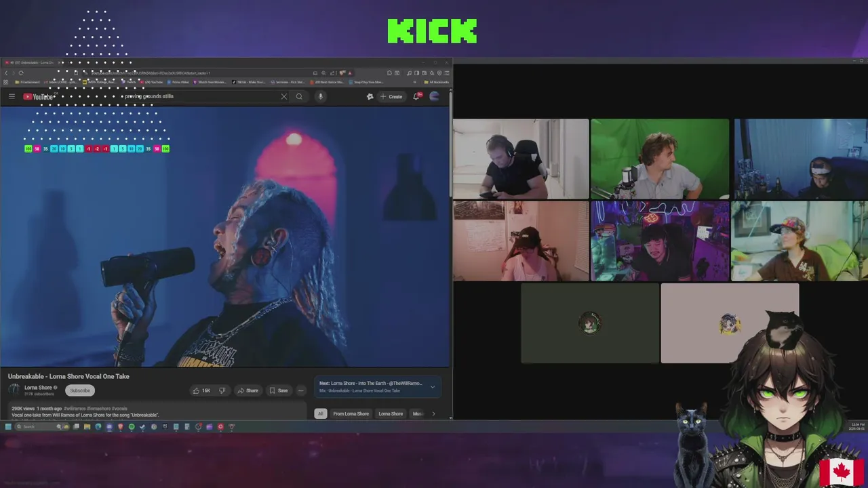Image resolution: width=868 pixels, height=488 pixels.
Task: Open the YouTube hamburger guide menu
Action: click(12, 96)
